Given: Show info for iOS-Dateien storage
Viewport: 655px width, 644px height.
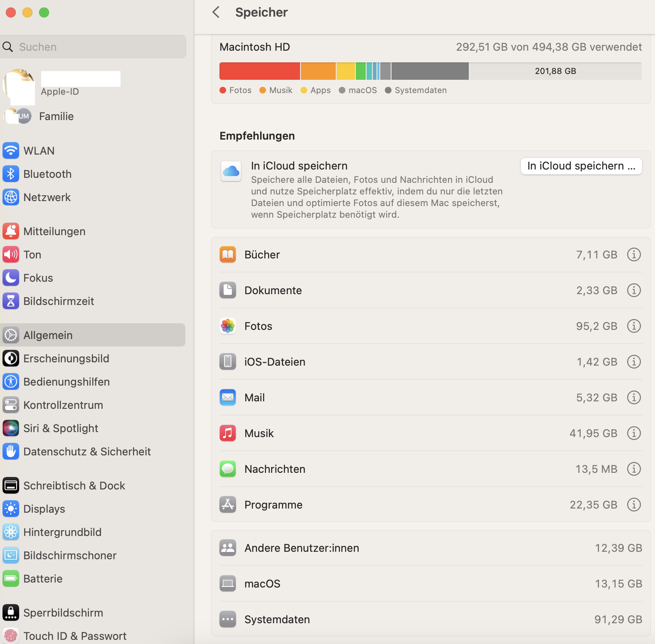Looking at the screenshot, I should tap(634, 361).
